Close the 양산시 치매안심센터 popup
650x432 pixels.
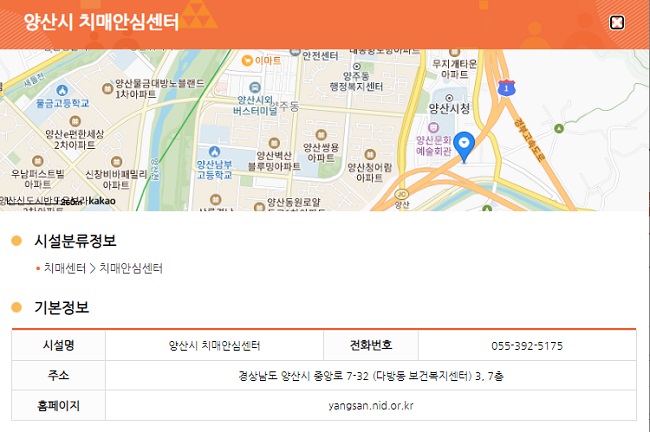coord(616,22)
